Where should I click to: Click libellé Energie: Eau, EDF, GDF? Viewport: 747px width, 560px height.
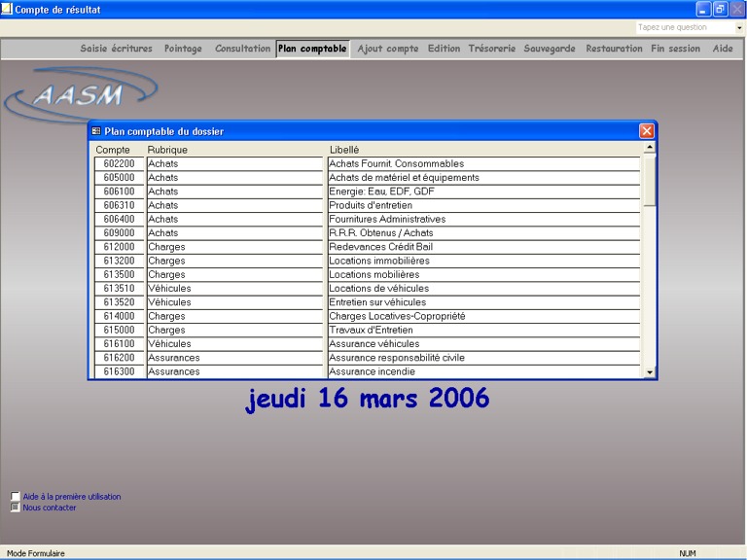484,192
